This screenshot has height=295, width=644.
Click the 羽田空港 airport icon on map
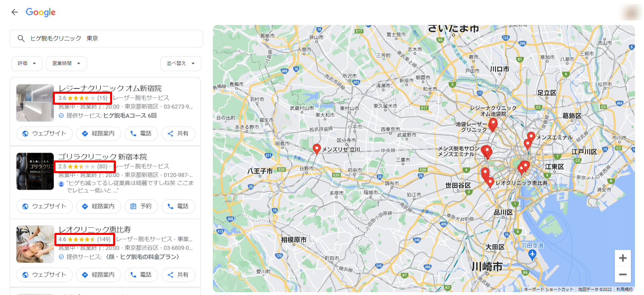(x=532, y=255)
